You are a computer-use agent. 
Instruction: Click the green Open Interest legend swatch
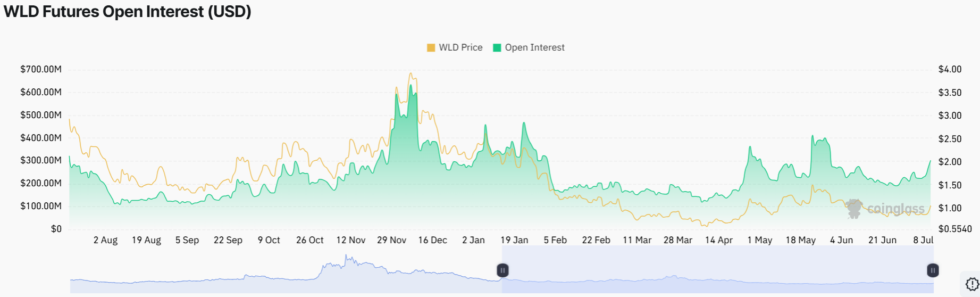tap(497, 48)
